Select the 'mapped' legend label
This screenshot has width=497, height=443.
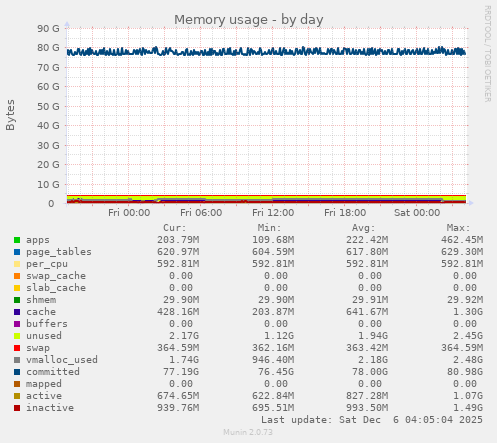(44, 384)
